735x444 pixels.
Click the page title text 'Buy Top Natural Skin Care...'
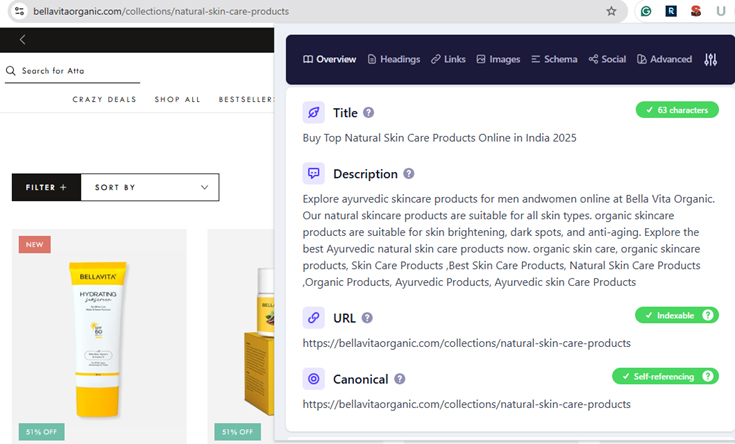tap(439, 138)
